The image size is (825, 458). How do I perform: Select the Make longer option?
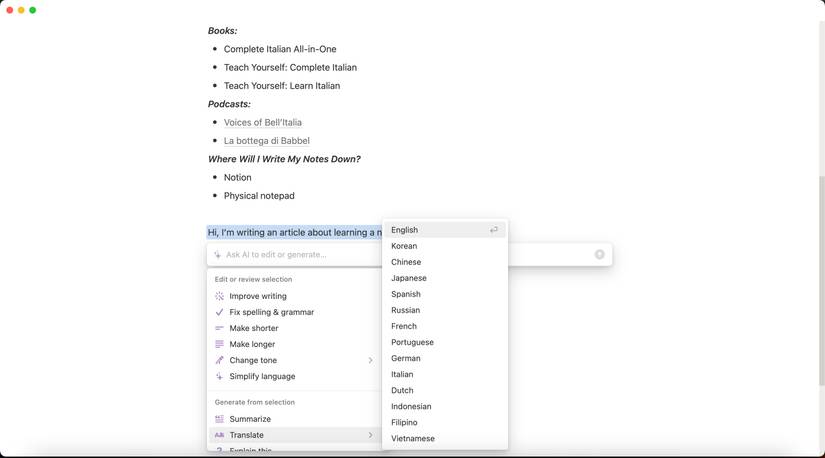click(295, 344)
